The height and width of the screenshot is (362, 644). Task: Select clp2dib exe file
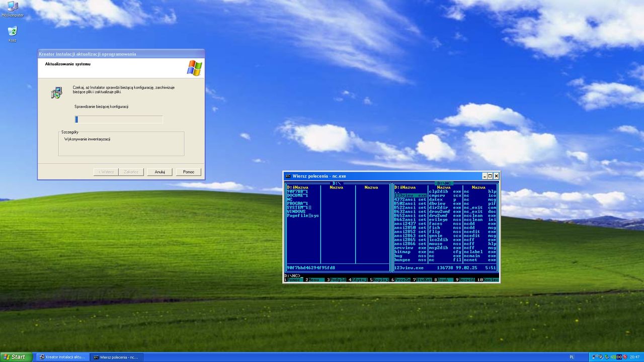(x=445, y=191)
